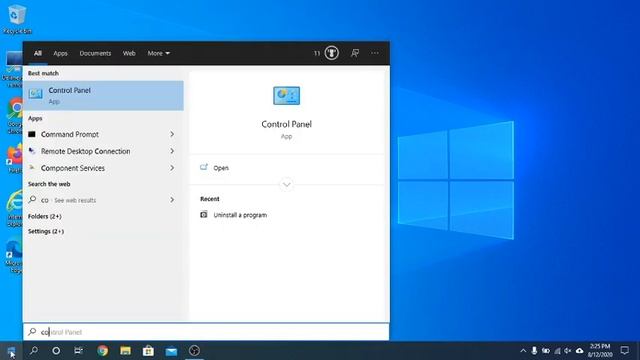Open Component Services result

[73, 168]
